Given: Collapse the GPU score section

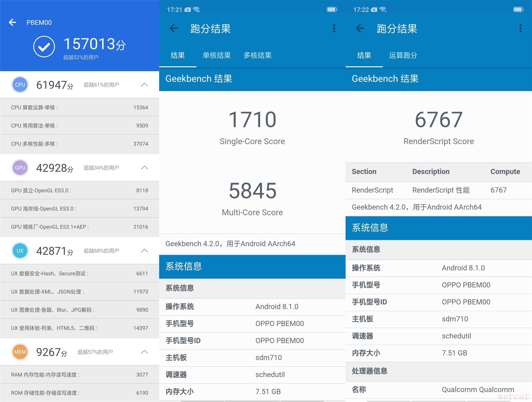Looking at the screenshot, I should point(144,168).
